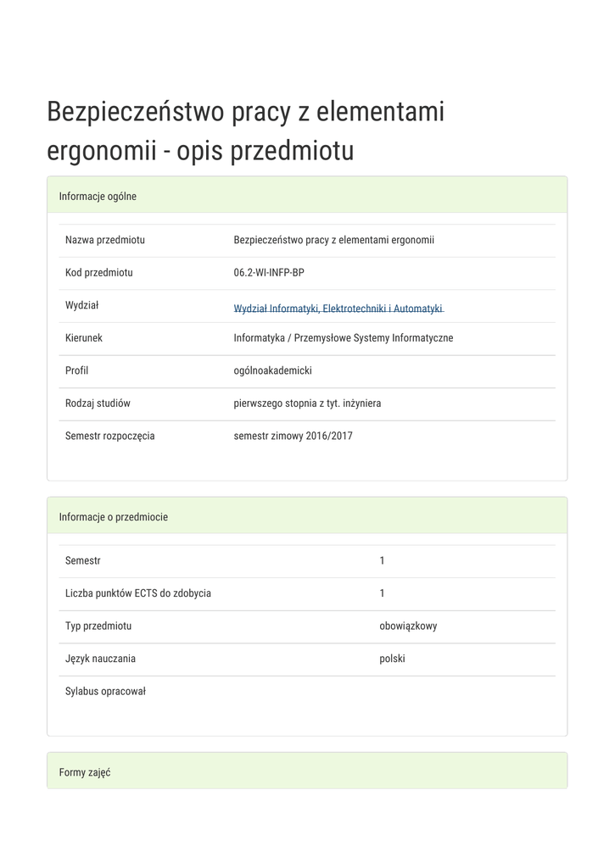The image size is (615, 868).
Task: Click the Liczba punktów ECTS do zdobycia label
Action: tap(138, 593)
